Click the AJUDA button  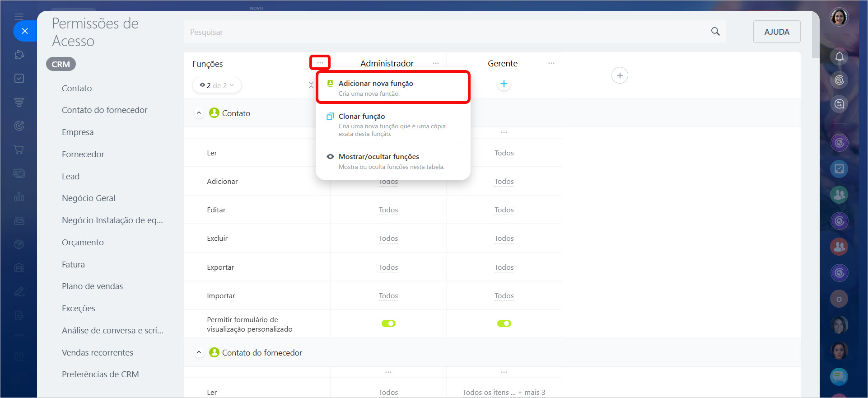click(777, 32)
